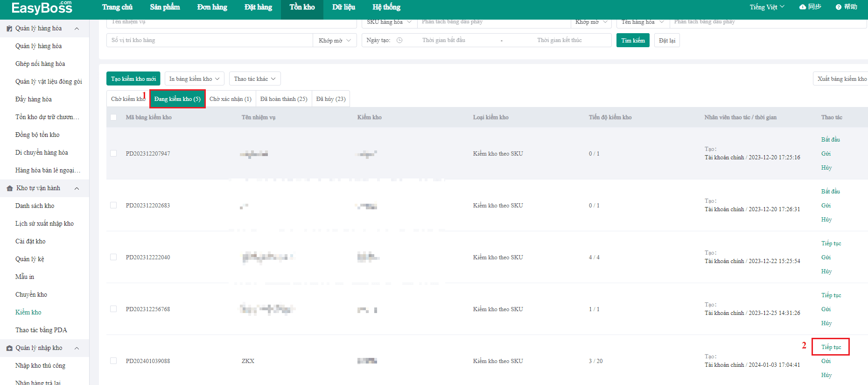Tick checkbox for PD202312207947
Screen dimensions: 868x385
tap(113, 153)
